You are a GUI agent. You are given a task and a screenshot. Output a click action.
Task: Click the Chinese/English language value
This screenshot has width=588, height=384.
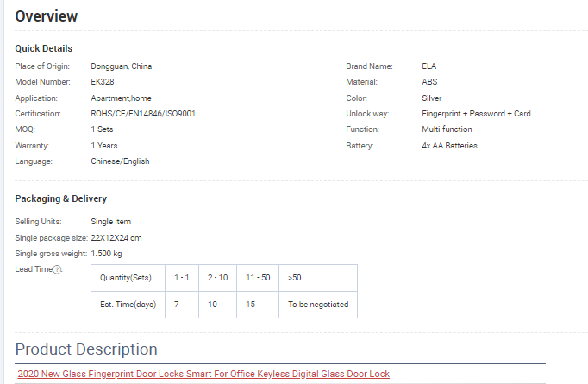tap(122, 161)
